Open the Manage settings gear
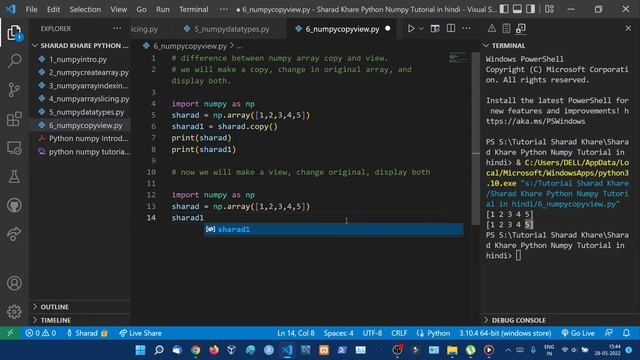The image size is (640, 360). [x=14, y=312]
